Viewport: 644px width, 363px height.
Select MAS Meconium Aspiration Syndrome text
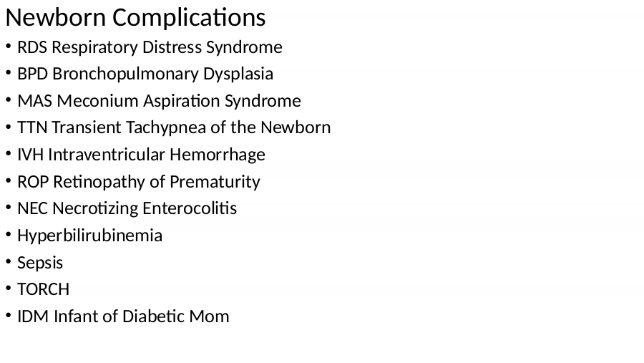click(159, 101)
